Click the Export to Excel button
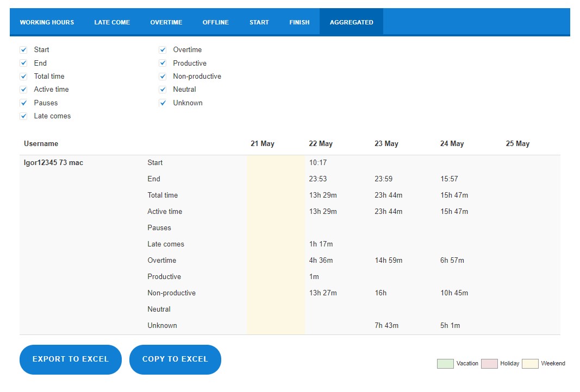 point(71,359)
